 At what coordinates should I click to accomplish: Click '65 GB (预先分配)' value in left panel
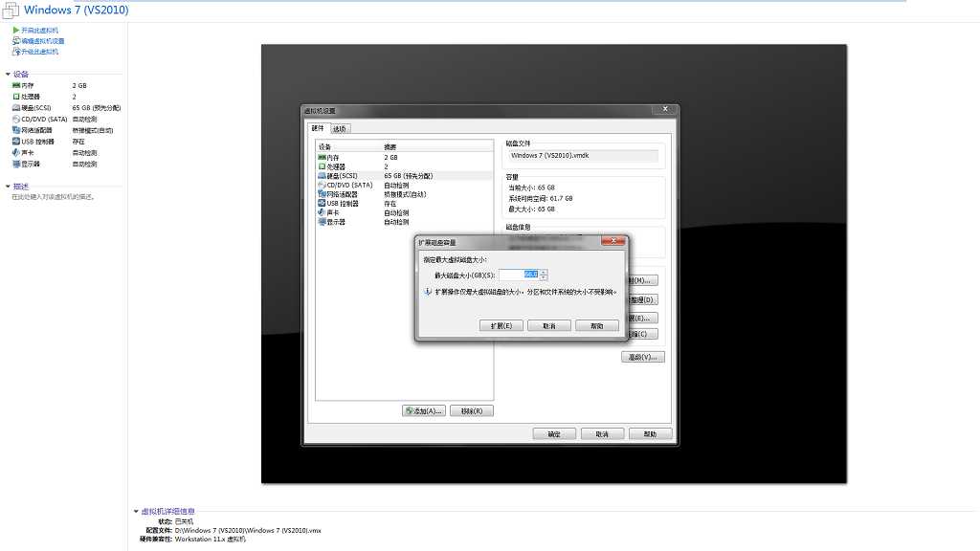coord(97,108)
